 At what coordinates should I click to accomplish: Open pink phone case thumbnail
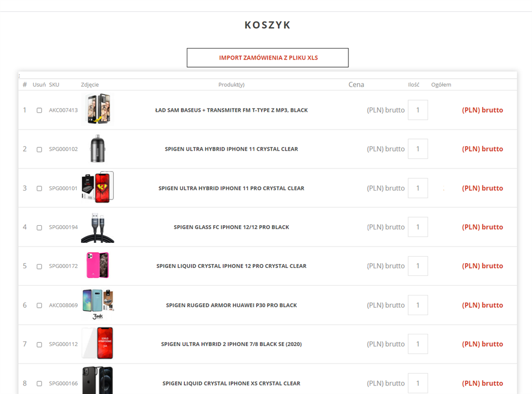pos(97,266)
